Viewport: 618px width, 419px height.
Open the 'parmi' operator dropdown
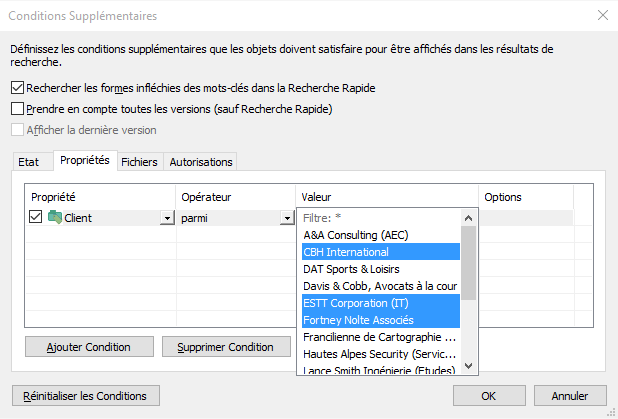(286, 219)
